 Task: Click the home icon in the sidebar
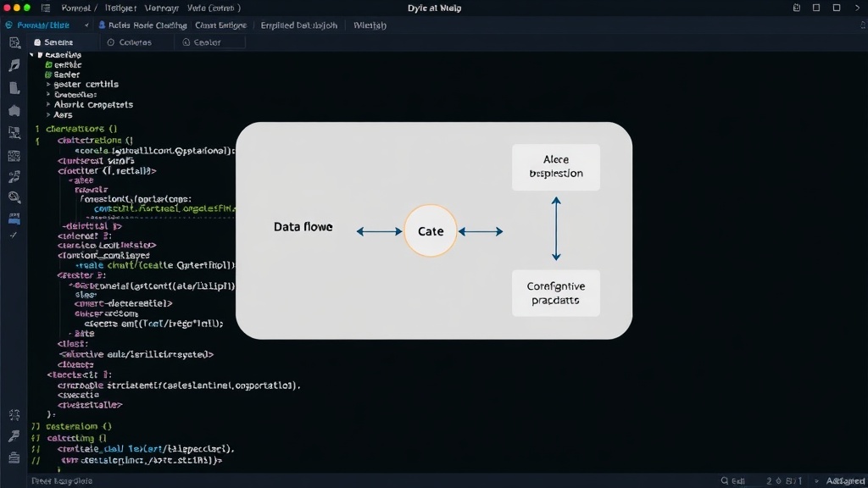click(x=14, y=111)
